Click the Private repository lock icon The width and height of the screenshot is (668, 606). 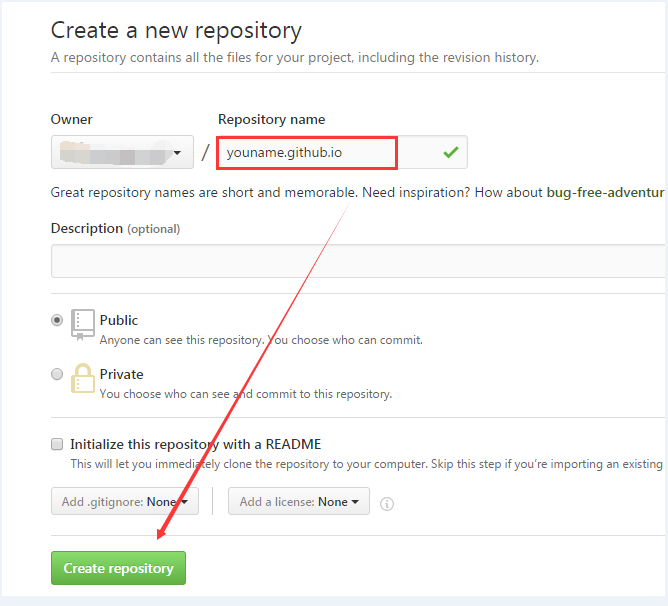83,378
